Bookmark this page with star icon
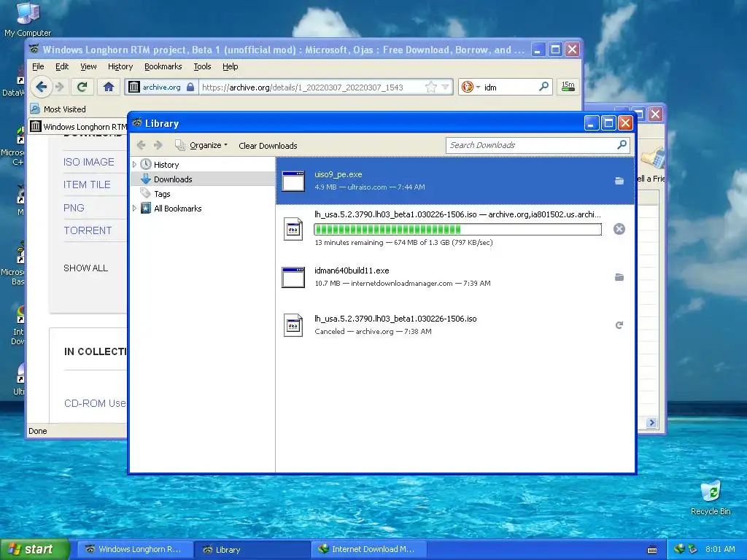The image size is (747, 560). coord(430,87)
